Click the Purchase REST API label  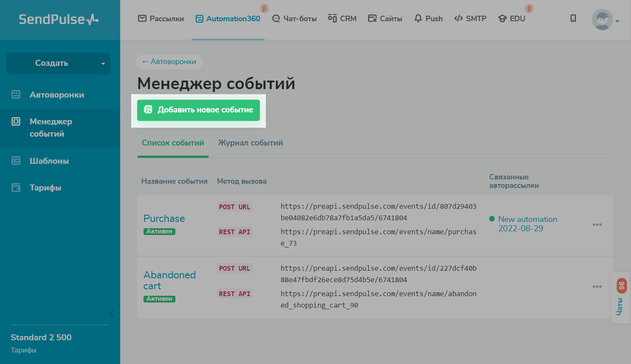(234, 232)
